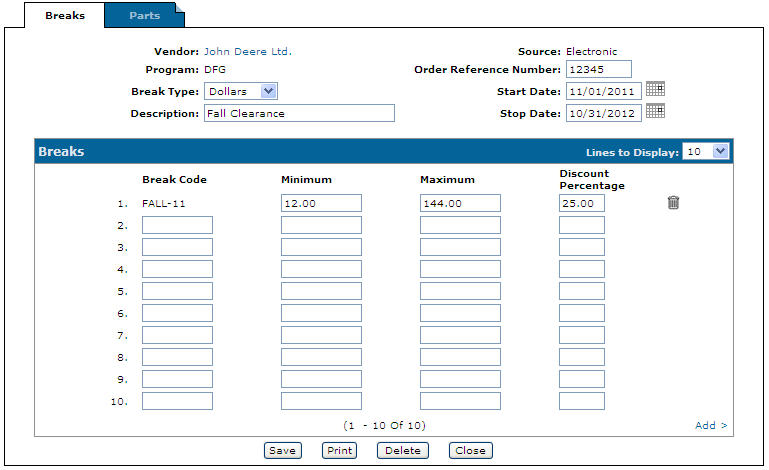Click the Minimum field in row 6
Screen dimensions: 769x470
coord(321,313)
